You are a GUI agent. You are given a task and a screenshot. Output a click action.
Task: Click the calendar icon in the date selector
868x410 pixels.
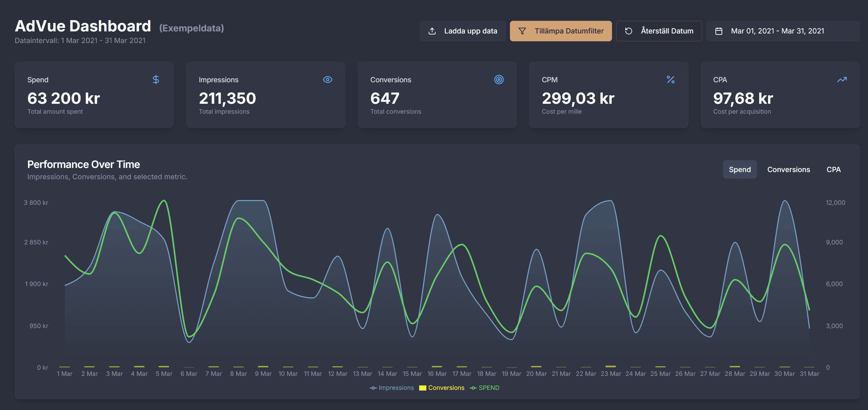(719, 31)
